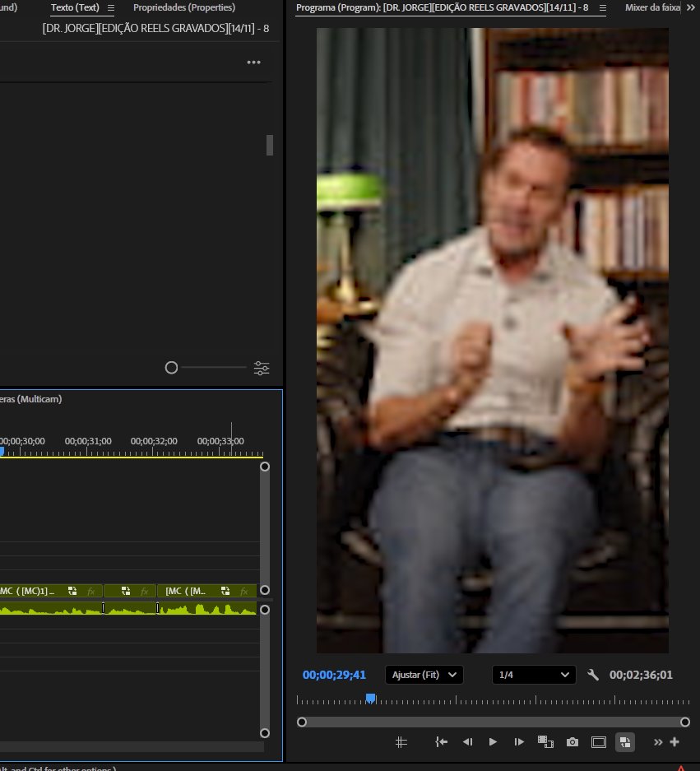700x771 pixels.
Task: Click the Go to In point button
Action: (441, 742)
